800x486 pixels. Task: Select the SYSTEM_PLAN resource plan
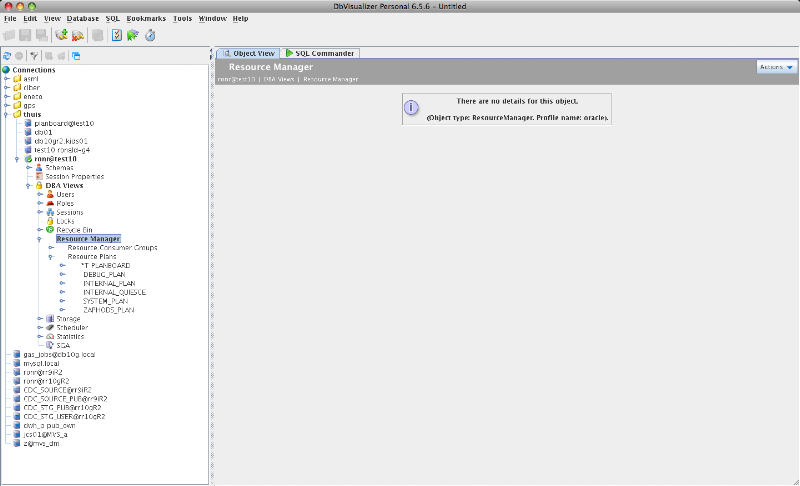pyautogui.click(x=105, y=301)
